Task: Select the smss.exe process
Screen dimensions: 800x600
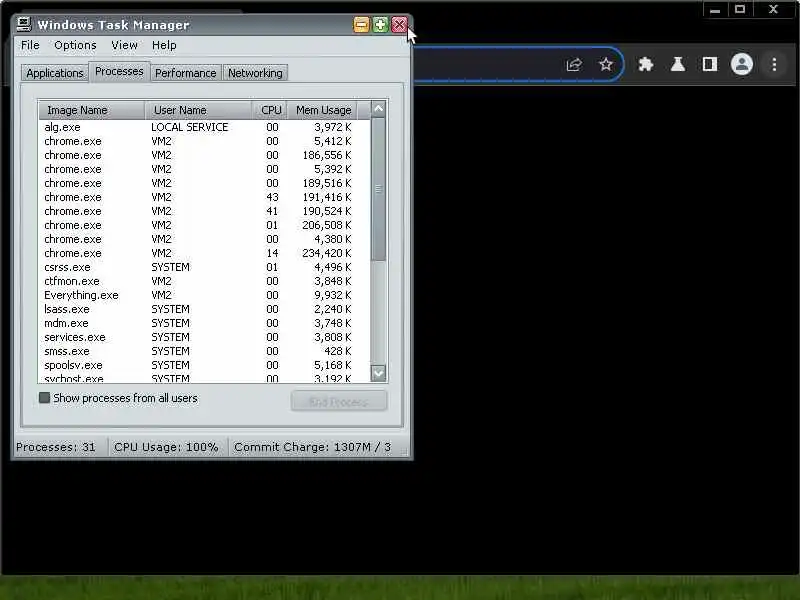Action: (x=205, y=352)
